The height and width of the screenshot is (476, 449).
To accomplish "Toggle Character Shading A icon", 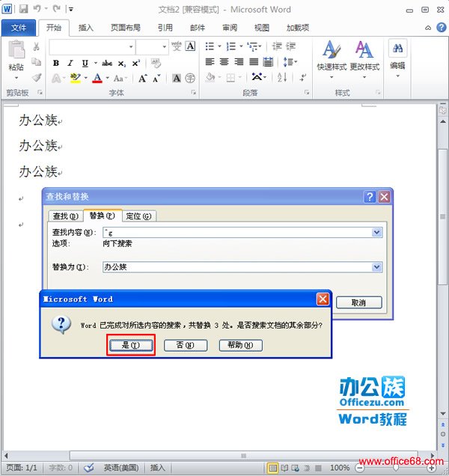I will [x=177, y=79].
